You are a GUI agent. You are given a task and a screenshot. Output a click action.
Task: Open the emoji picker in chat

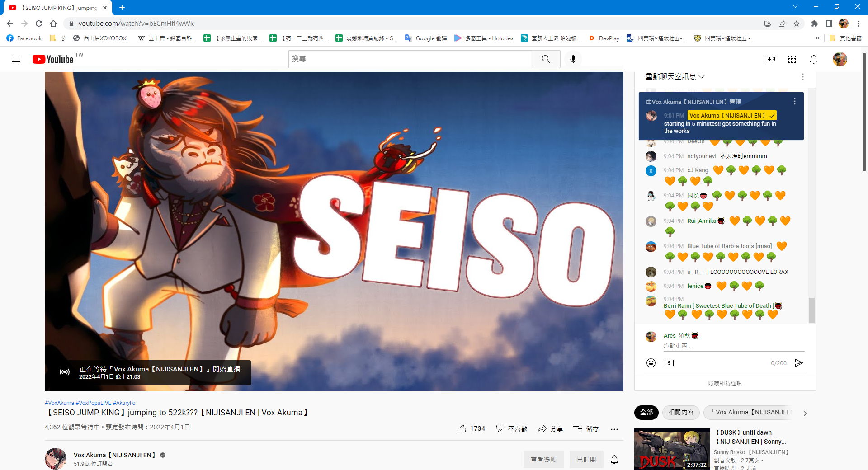click(x=651, y=363)
